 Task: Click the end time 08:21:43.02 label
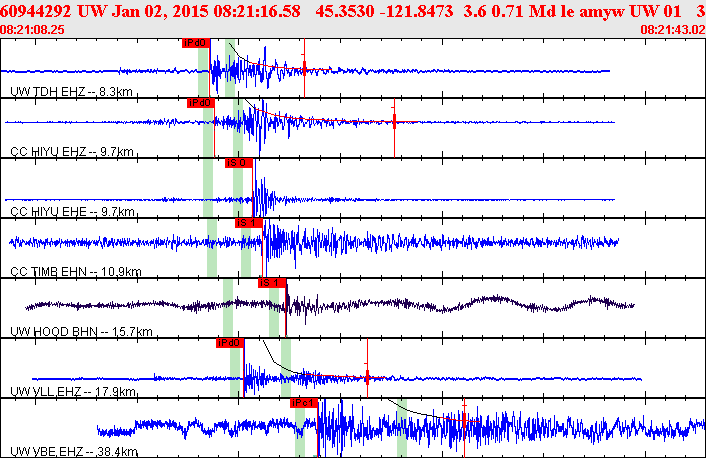pyautogui.click(x=673, y=30)
